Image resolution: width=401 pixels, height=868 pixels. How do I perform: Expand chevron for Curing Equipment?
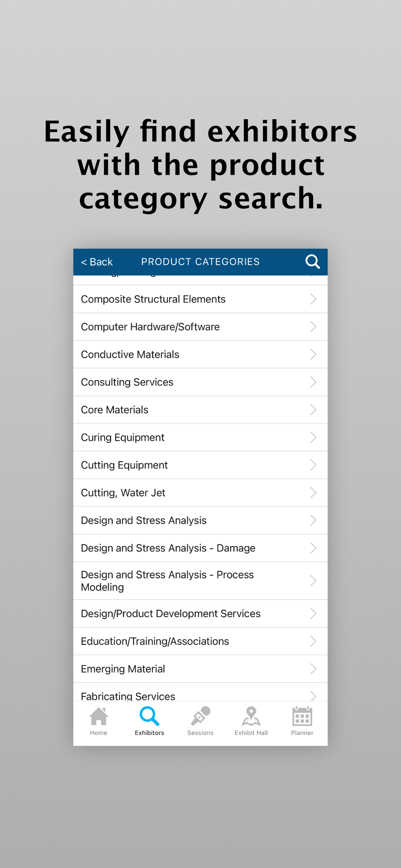point(313,437)
